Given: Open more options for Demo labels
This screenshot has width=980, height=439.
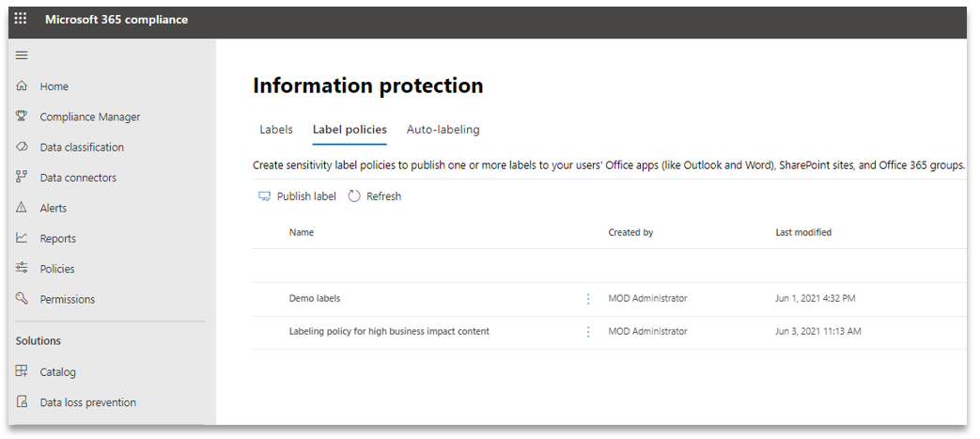Looking at the screenshot, I should (589, 299).
